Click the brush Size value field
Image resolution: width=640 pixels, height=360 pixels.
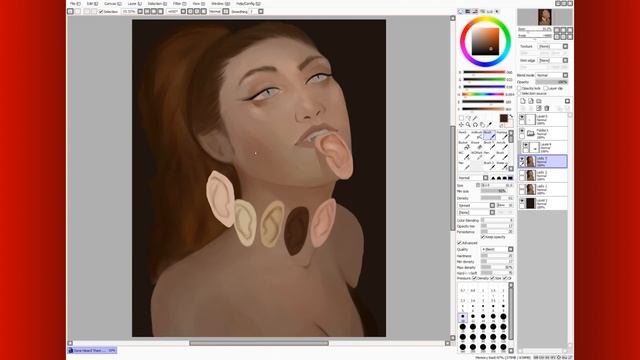click(497, 185)
